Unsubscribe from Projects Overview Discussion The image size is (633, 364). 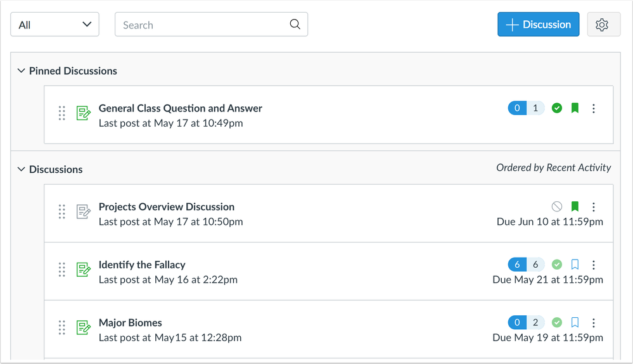tap(575, 207)
